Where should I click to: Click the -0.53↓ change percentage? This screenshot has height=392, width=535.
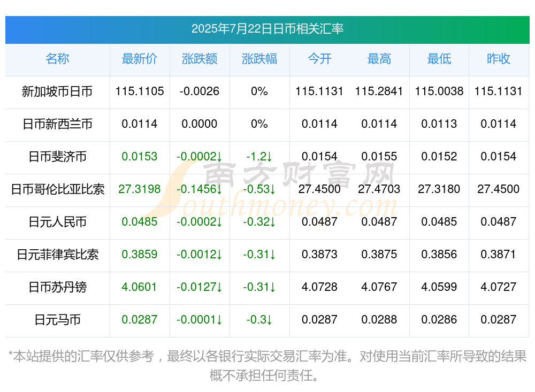point(259,189)
